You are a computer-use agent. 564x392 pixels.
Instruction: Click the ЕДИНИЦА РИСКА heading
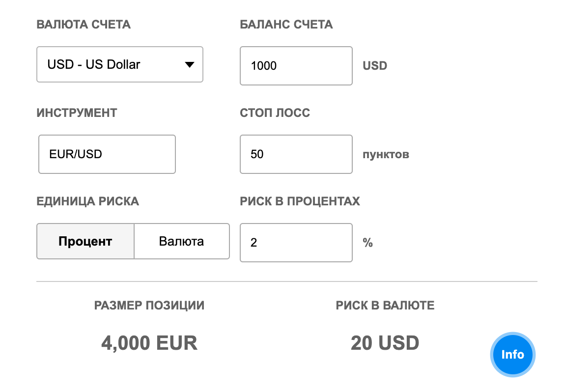tap(87, 201)
